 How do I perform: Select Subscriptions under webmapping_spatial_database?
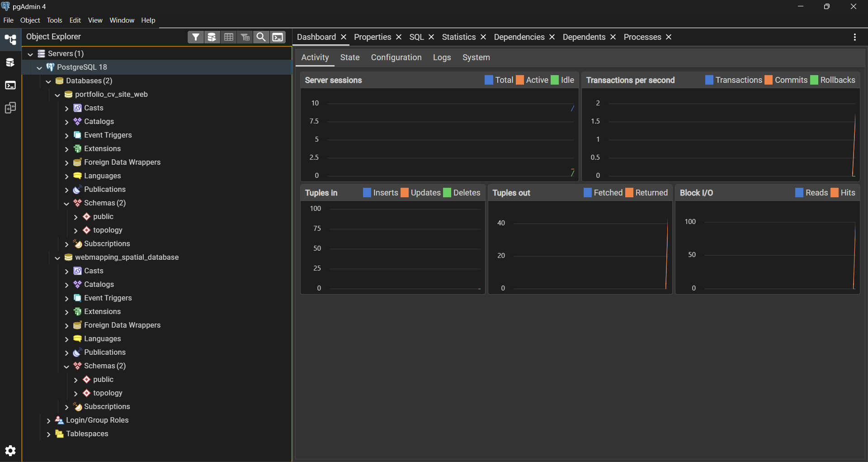point(107,406)
